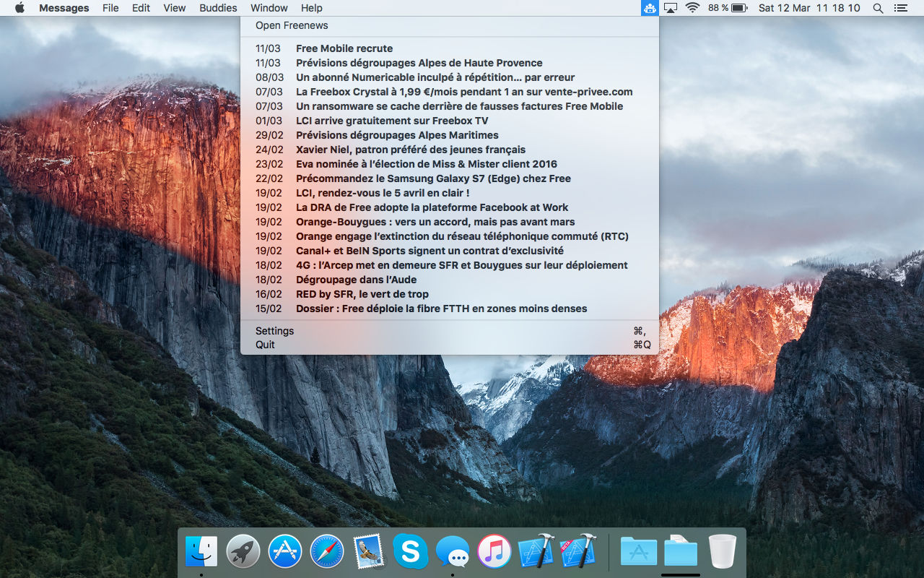Viewport: 924px width, 578px height.
Task: Click the date and time clock
Action: [x=809, y=8]
